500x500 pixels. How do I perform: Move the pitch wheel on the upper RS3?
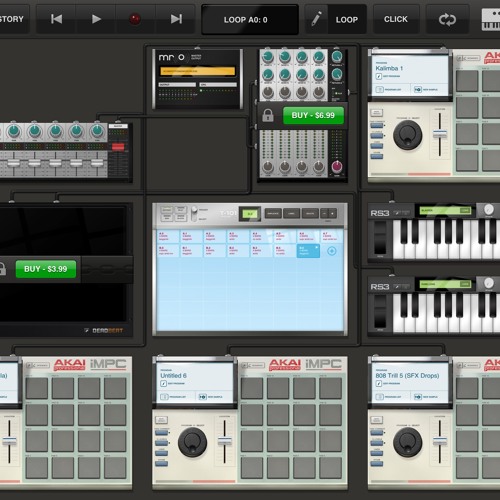pos(380,237)
